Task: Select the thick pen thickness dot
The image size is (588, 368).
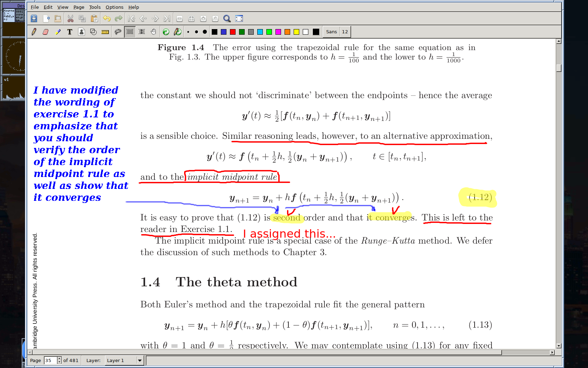Action: pos(205,32)
